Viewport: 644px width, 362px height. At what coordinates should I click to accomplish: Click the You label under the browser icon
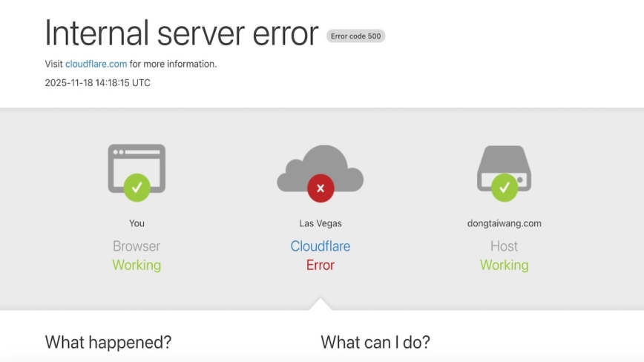[137, 223]
